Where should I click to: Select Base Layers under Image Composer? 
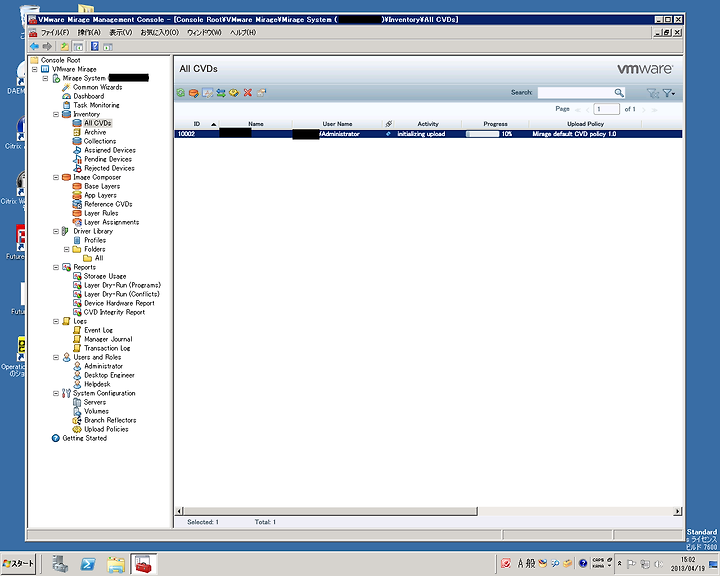point(102,186)
